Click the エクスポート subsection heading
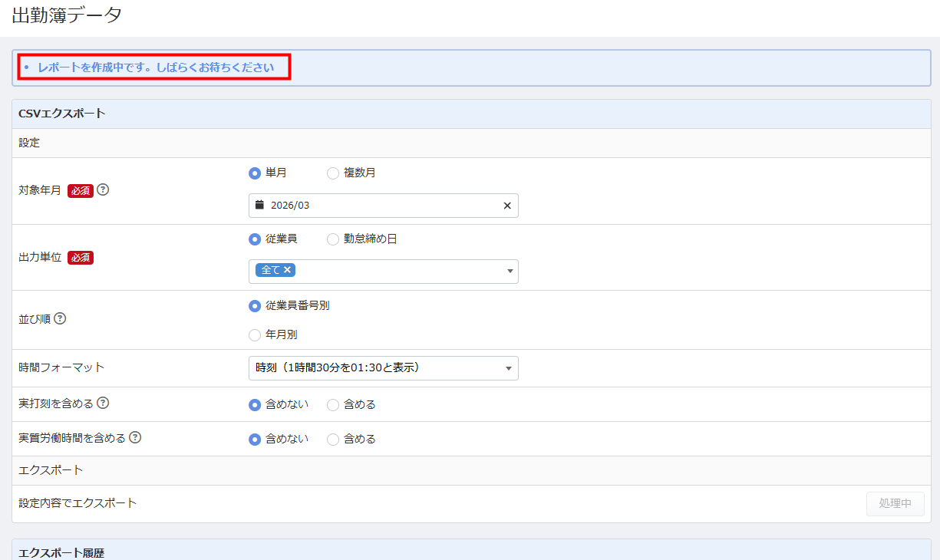The height and width of the screenshot is (560, 940). 51,469
